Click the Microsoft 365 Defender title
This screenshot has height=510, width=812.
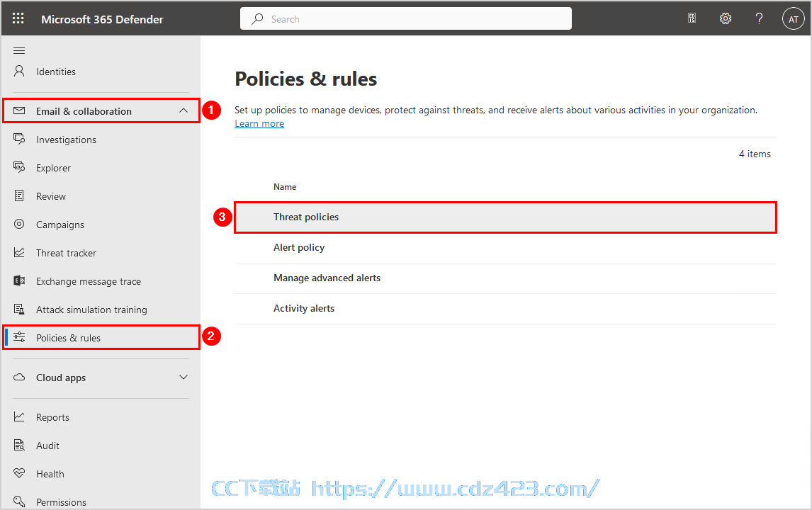(102, 19)
